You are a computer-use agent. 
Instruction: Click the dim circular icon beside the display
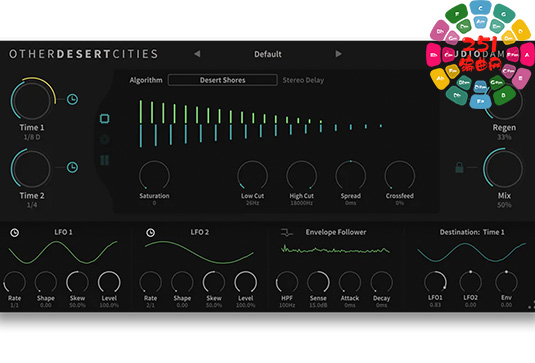point(104,140)
